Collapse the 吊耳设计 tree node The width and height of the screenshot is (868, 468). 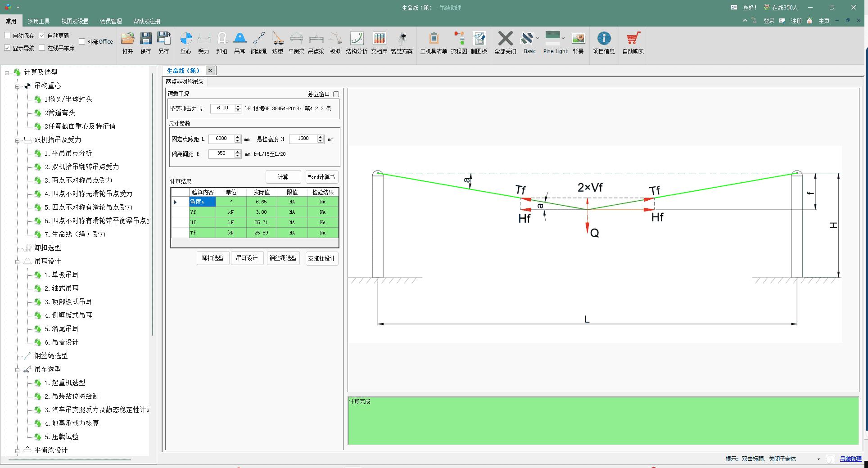click(18, 262)
